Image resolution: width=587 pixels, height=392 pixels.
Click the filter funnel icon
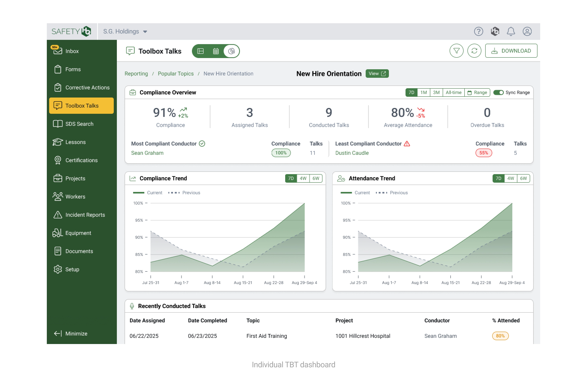click(456, 51)
